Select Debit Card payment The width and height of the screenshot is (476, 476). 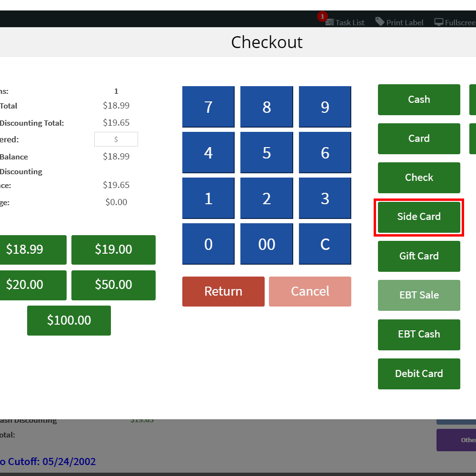coord(419,374)
